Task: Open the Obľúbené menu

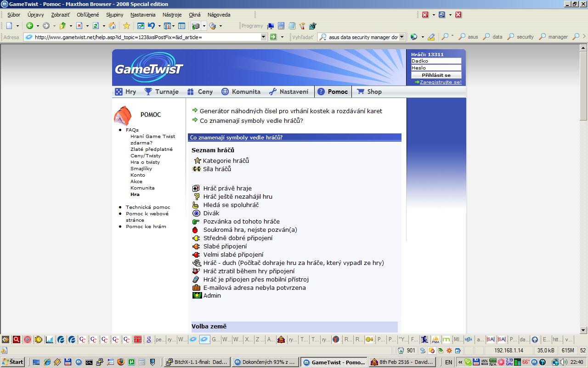Action: click(88, 15)
